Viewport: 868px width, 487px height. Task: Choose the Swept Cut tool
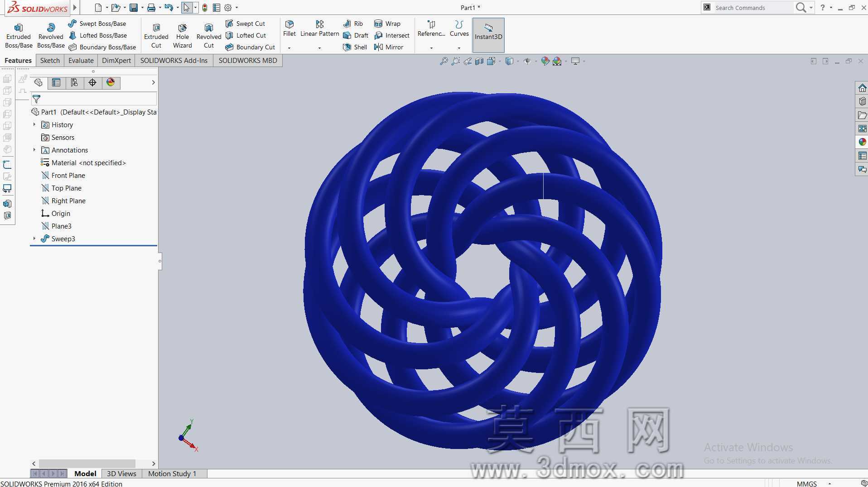point(245,24)
